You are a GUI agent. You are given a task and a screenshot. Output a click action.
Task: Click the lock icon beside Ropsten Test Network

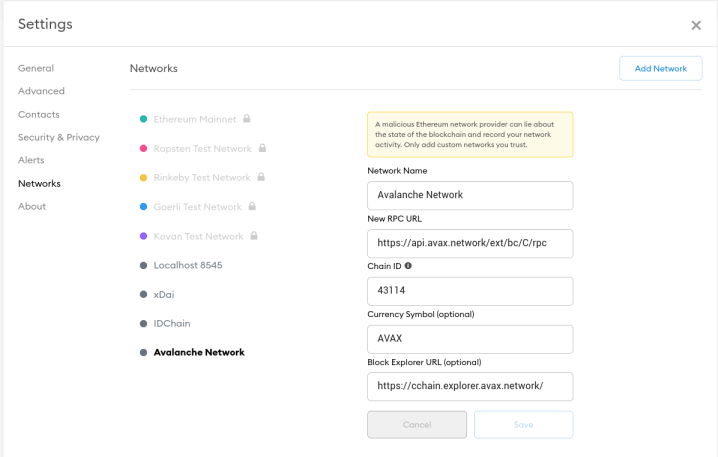(262, 148)
